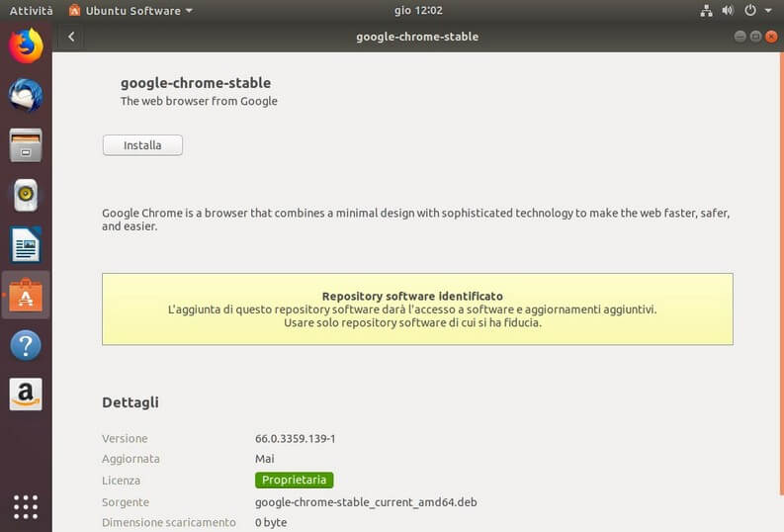Launch Thunderbird mail from the dock
This screenshot has width=784, height=532.
coord(26,95)
